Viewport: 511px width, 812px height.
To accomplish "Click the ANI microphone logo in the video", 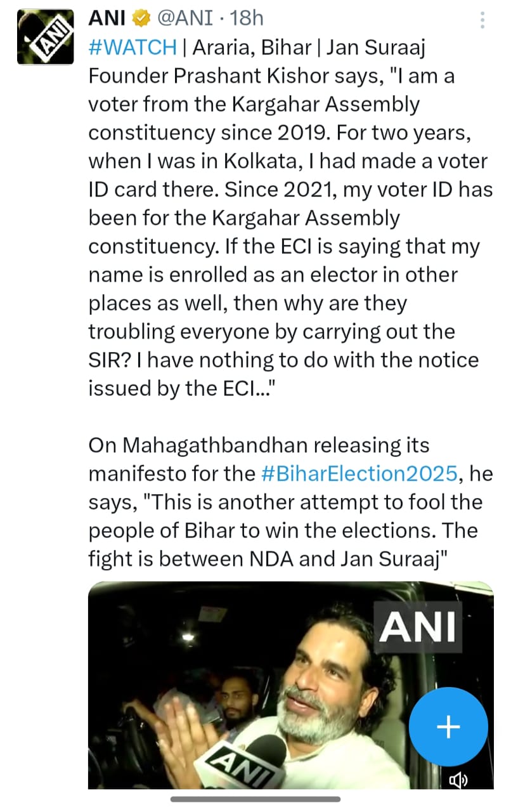I will [x=240, y=763].
